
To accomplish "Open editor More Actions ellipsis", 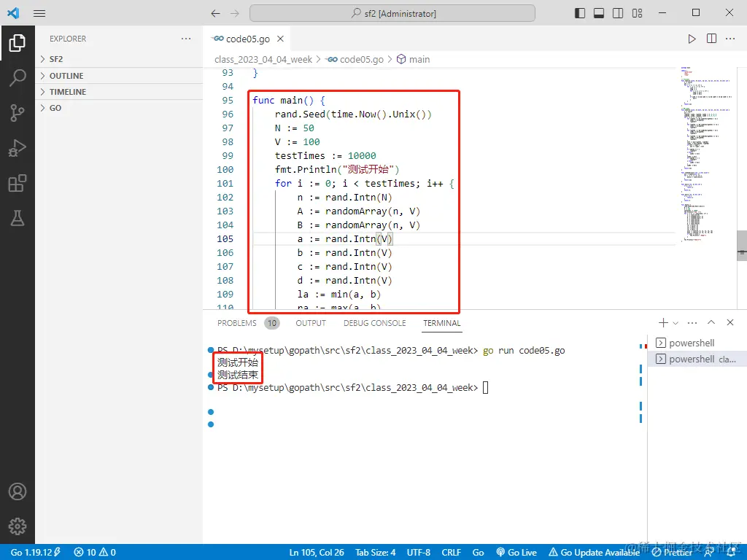I will pos(730,39).
